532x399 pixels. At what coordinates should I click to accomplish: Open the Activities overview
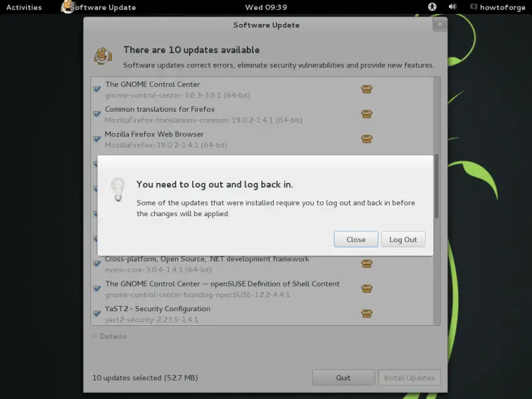coord(24,7)
